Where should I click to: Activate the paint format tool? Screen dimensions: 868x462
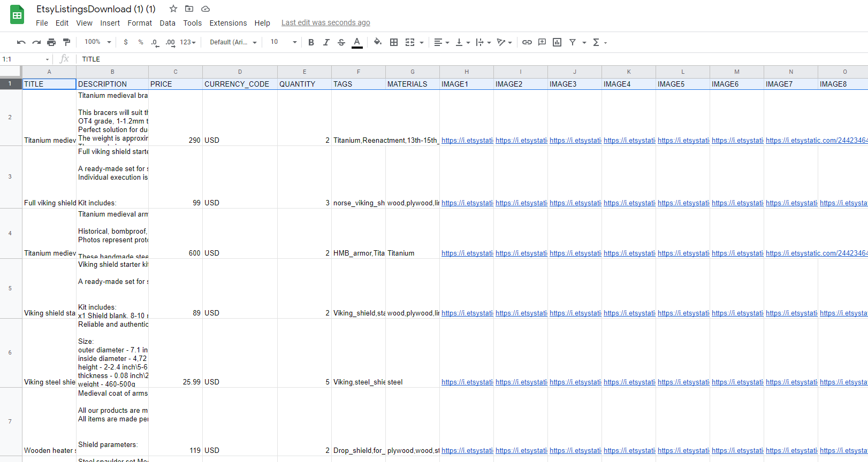click(x=66, y=42)
